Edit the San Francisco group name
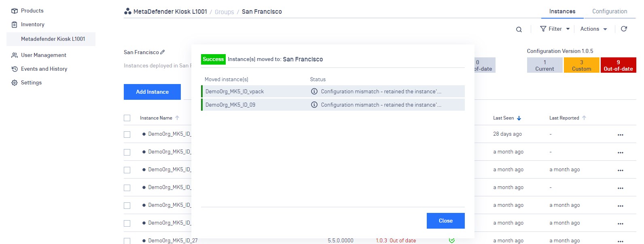 (163, 52)
